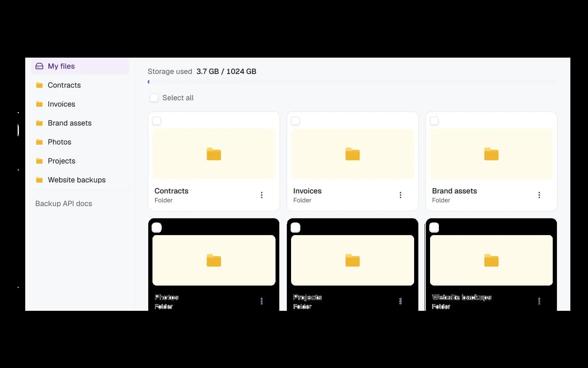Image resolution: width=588 pixels, height=368 pixels.
Task: Open Website backups in the sidebar
Action: click(x=80, y=180)
